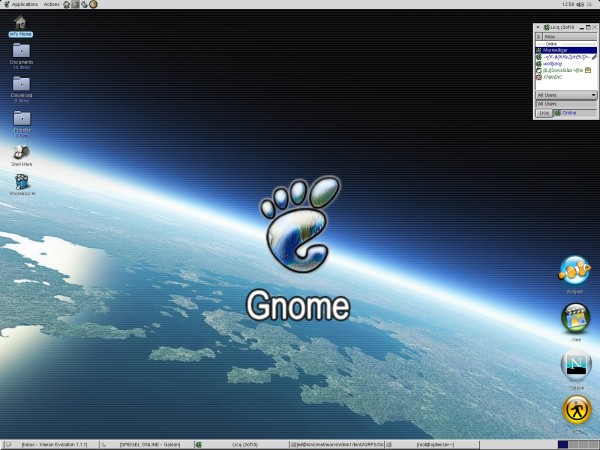Click the Alias column header in Licq
600x450 pixels.
coord(569,36)
